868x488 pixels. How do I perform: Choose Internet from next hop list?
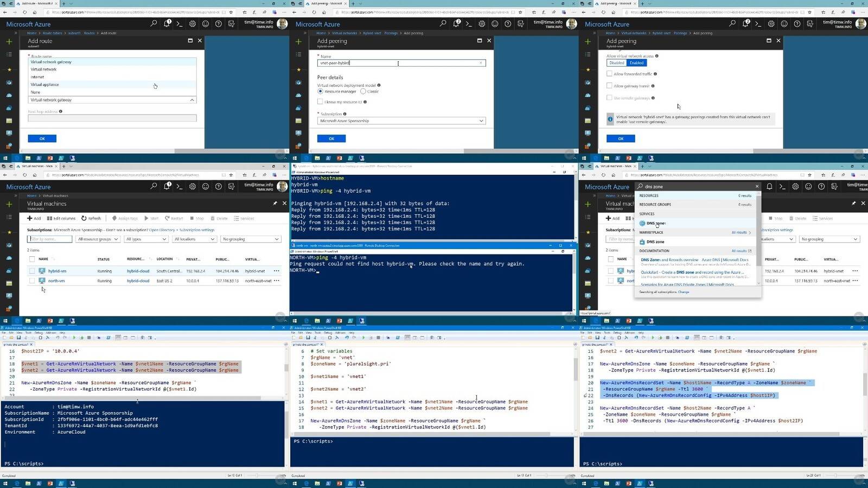point(37,77)
